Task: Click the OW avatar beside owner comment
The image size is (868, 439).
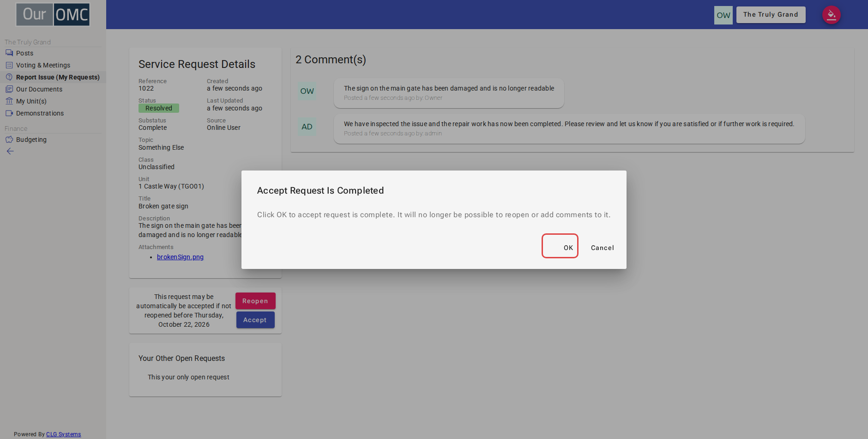Action: [x=307, y=91]
